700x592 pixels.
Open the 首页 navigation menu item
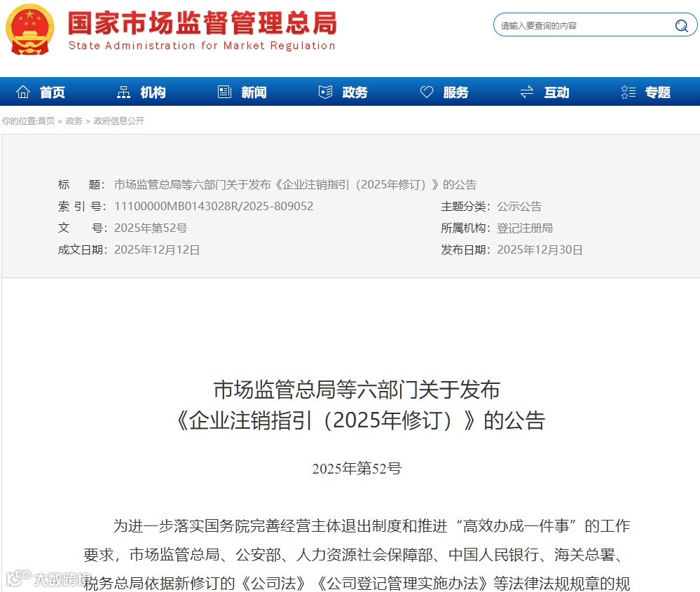tap(53, 92)
